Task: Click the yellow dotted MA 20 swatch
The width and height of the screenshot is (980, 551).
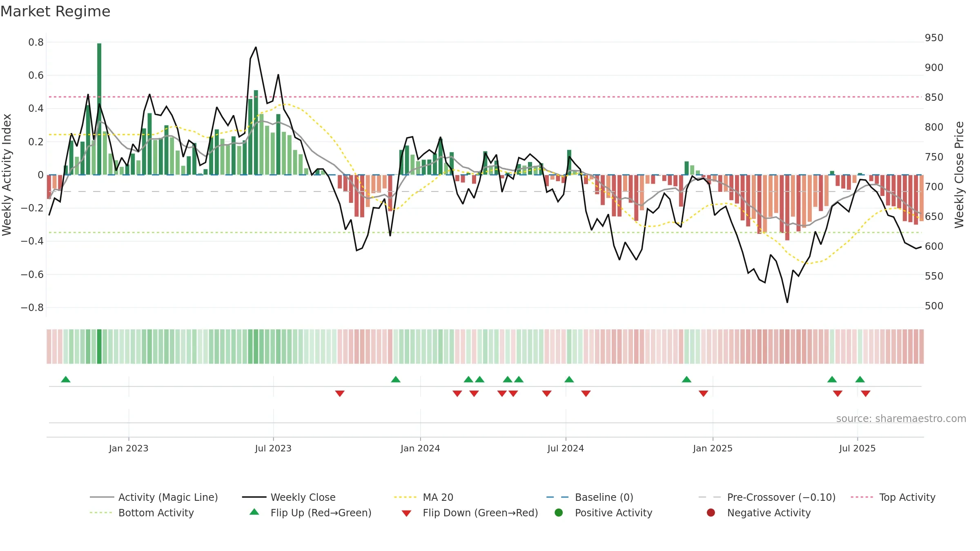Action: 405,497
